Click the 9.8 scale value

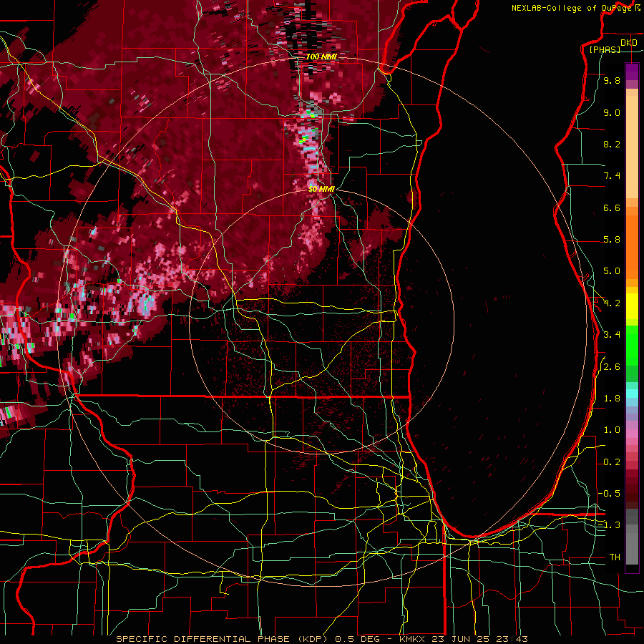coord(612,80)
